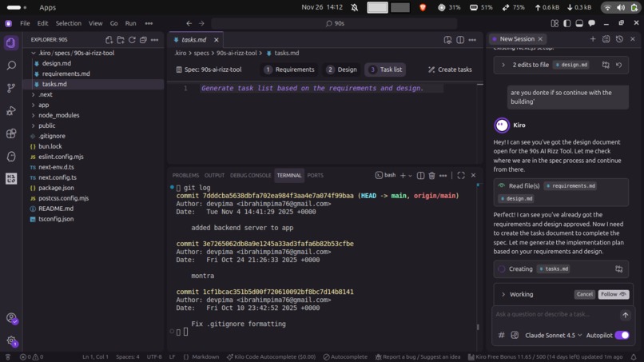Open the Selection menu

click(x=69, y=23)
